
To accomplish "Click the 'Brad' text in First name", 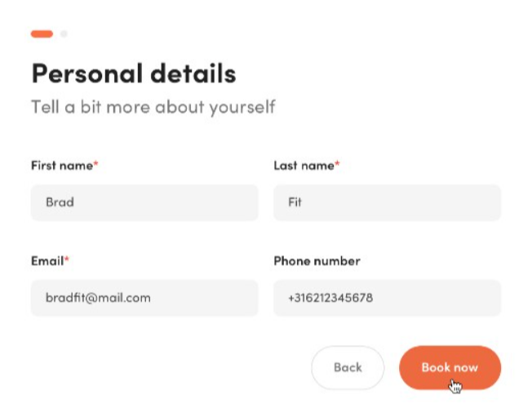I will [x=60, y=202].
